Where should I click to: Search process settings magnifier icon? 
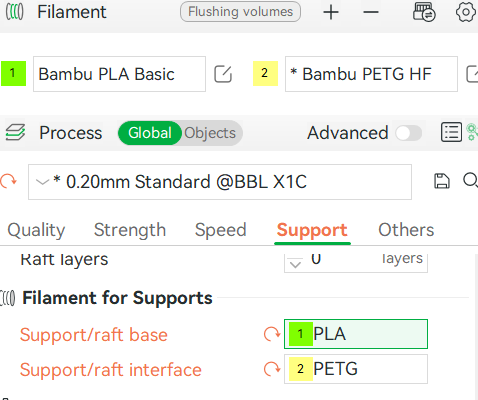(x=470, y=181)
